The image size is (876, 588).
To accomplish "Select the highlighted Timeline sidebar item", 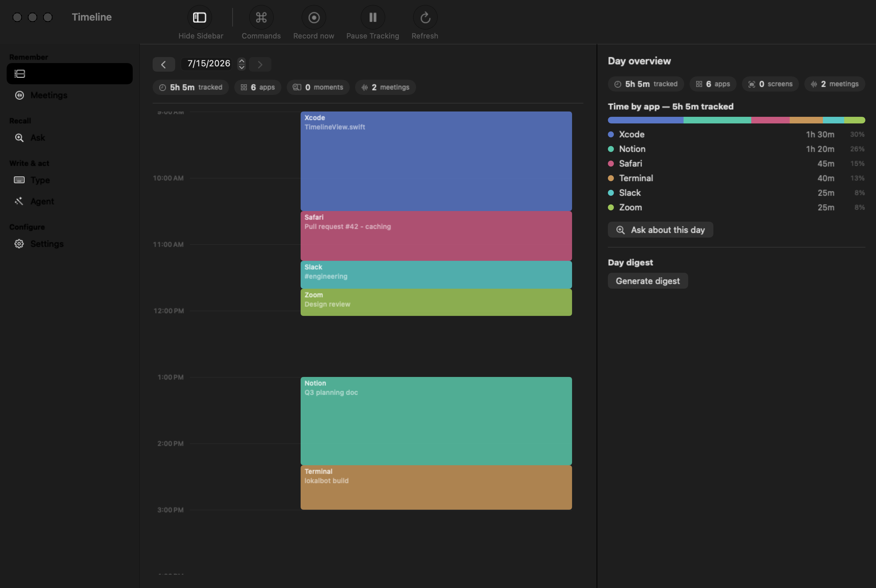I will coord(70,74).
